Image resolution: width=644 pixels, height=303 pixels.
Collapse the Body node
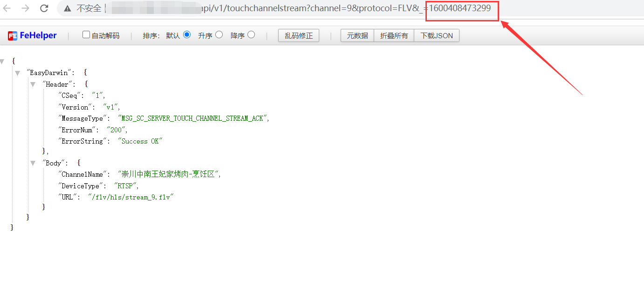(33, 163)
